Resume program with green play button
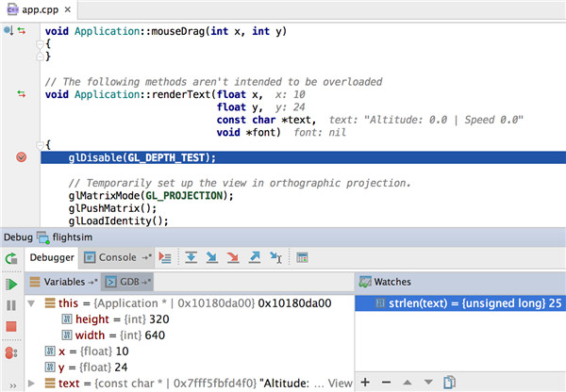566x392 pixels. click(11, 284)
